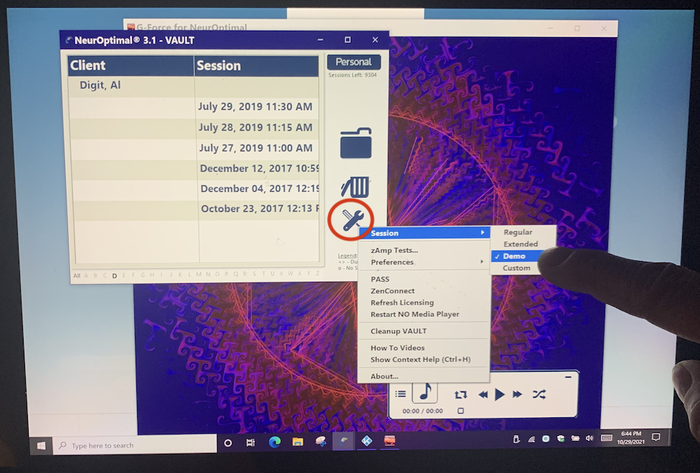Image resolution: width=700 pixels, height=473 pixels.
Task: Click the taskbar clock showing 6:44 PM
Action: pos(630,437)
